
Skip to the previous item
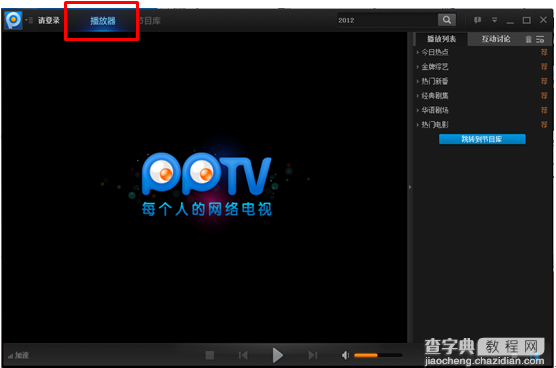pos(243,355)
